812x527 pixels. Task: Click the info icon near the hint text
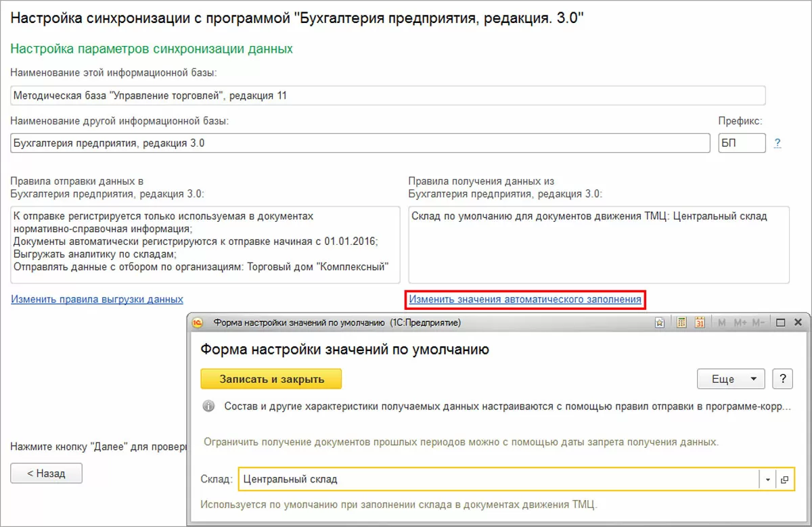pos(209,407)
